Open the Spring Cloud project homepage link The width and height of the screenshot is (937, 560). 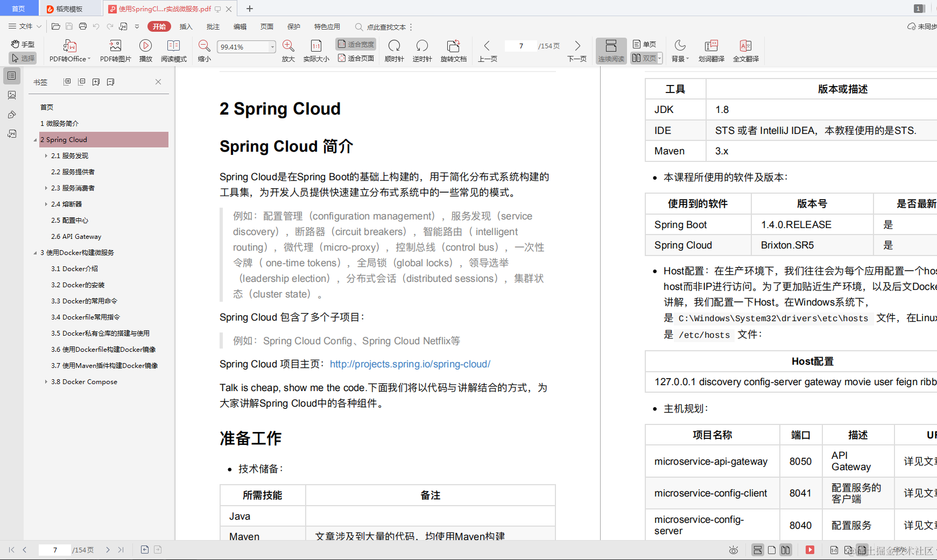point(410,364)
